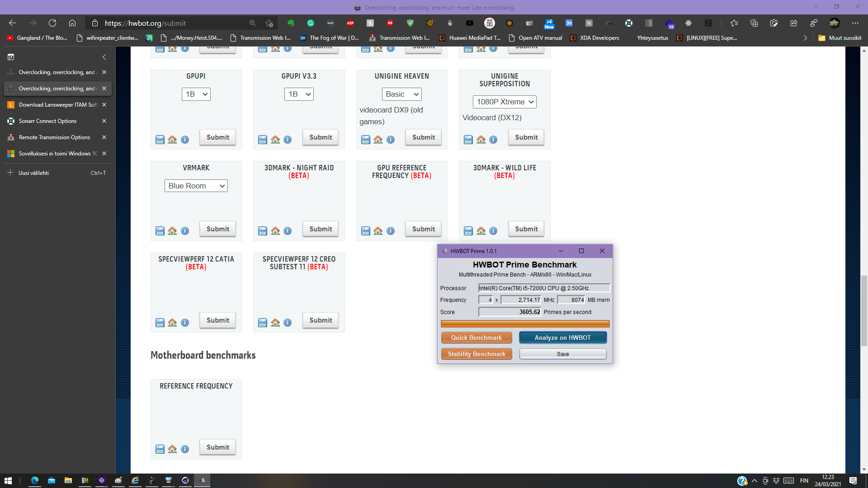This screenshot has height=488, width=868.
Task: Click the save icon in the VRMark card
Action: [x=160, y=231]
